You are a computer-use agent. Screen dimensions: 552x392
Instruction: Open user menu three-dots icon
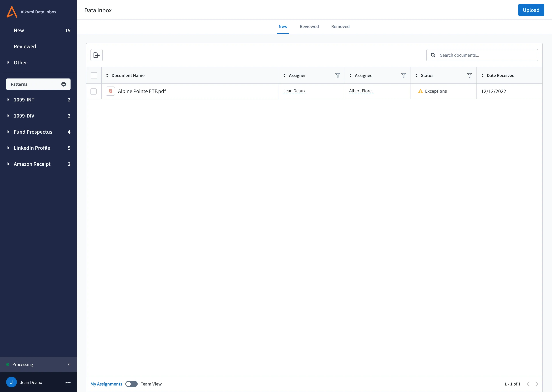(68, 383)
